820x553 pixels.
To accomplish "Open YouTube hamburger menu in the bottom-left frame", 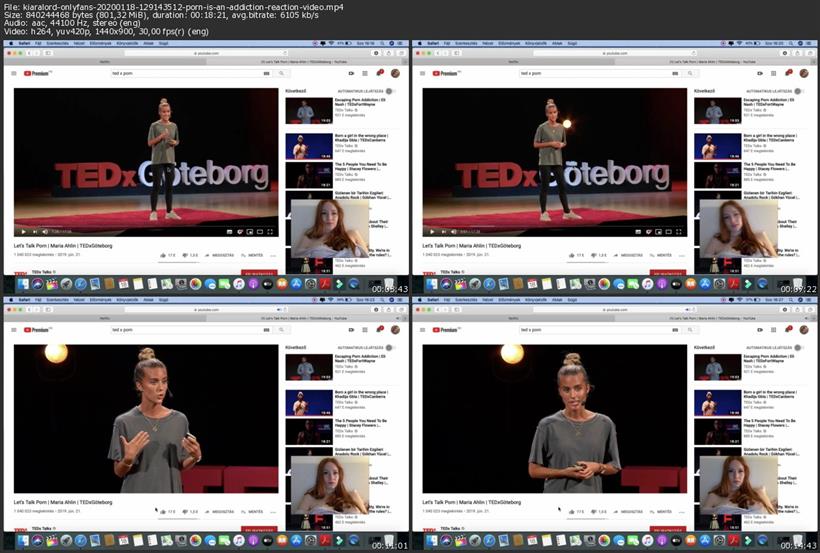I will point(15,329).
